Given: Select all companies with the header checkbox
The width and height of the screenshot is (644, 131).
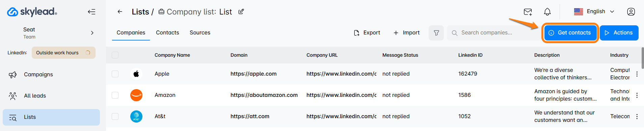Looking at the screenshot, I should tap(115, 55).
